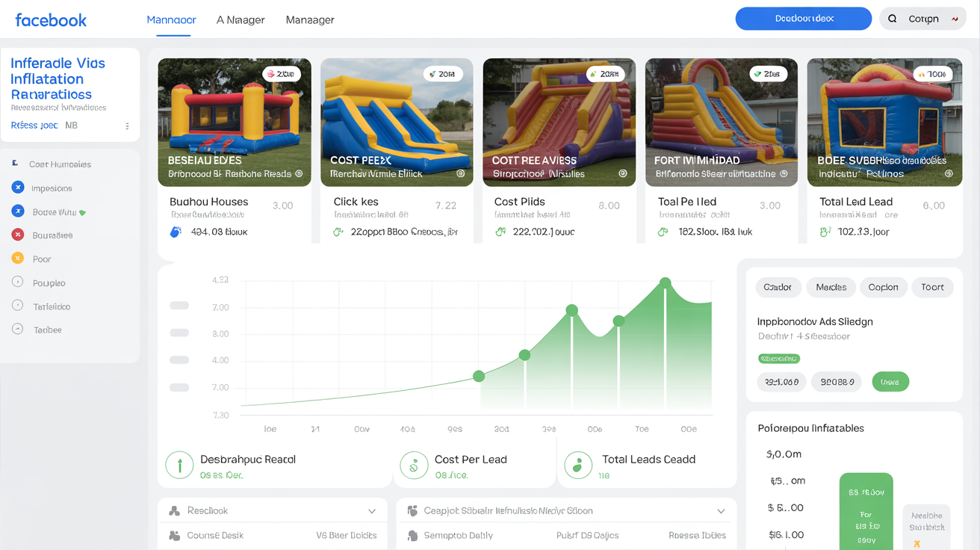980x550 pixels.
Task: Open search via the magnifier icon
Action: [x=893, y=18]
